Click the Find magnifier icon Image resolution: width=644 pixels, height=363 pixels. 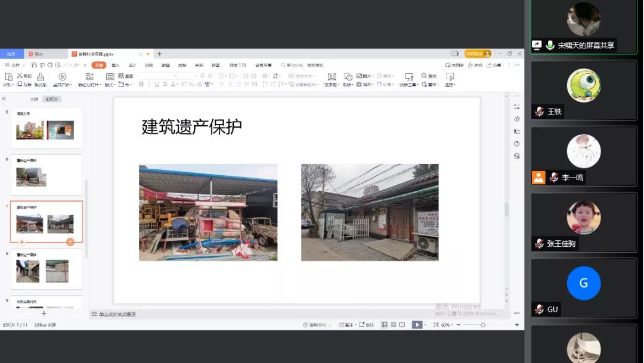[425, 76]
